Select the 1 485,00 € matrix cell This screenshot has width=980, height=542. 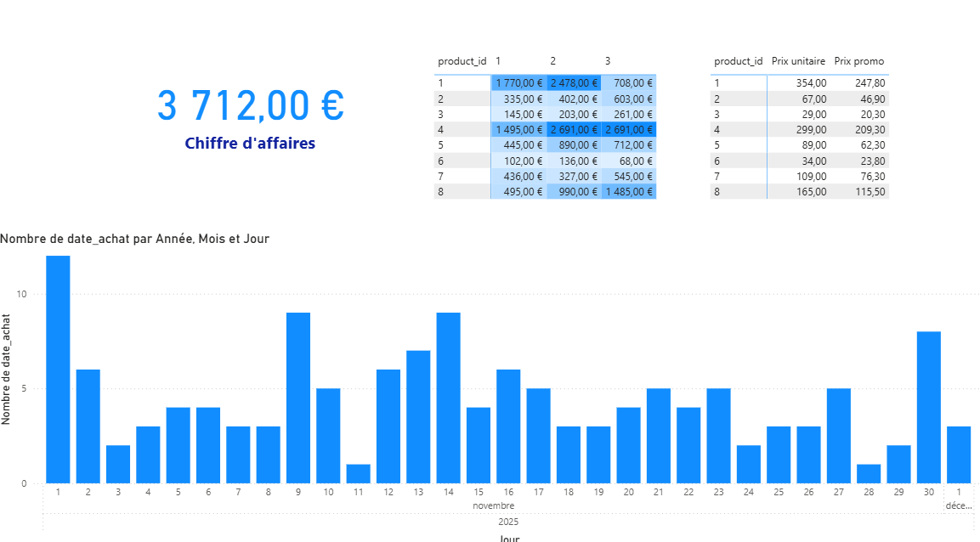pyautogui.click(x=629, y=192)
